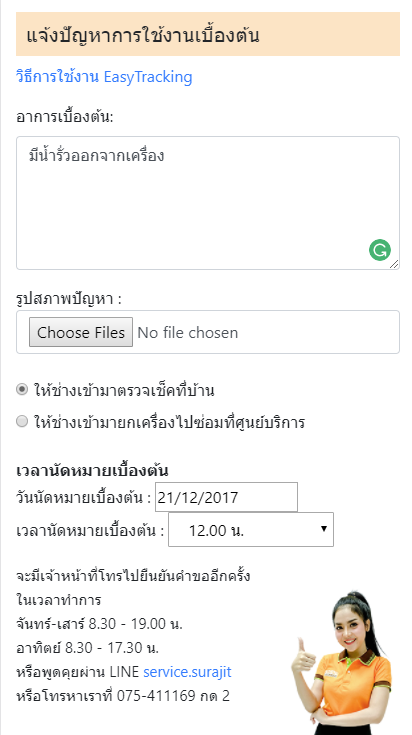Select radio ให้ช่างเข้ามาตรวจเช็คที่บ้าน
This screenshot has height=735, width=412.
coord(22,390)
